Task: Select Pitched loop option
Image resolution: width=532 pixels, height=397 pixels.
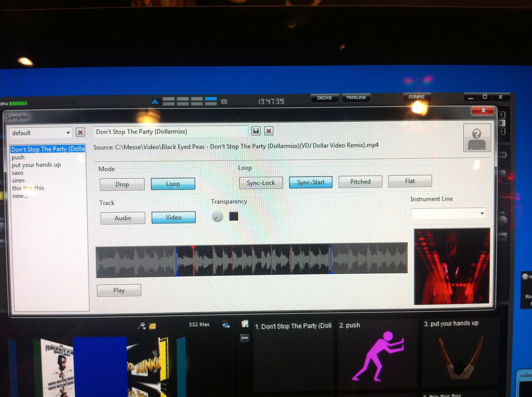Action: coord(360,181)
